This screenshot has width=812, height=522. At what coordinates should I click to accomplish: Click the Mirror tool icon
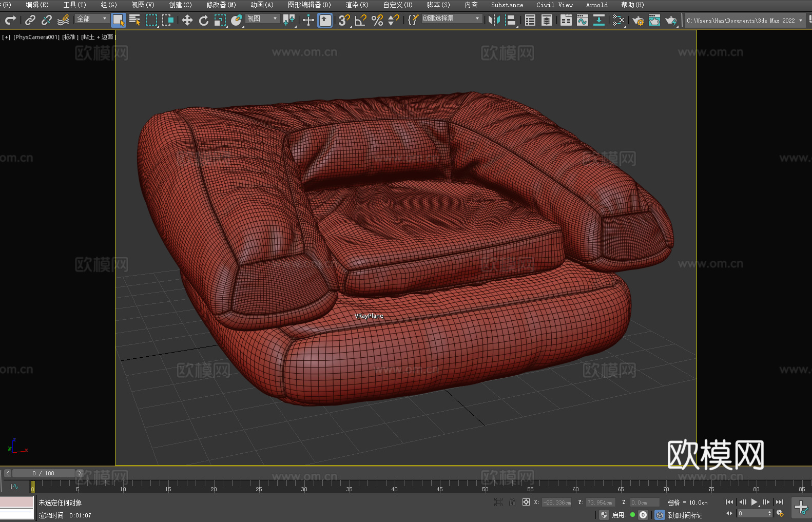(494, 20)
